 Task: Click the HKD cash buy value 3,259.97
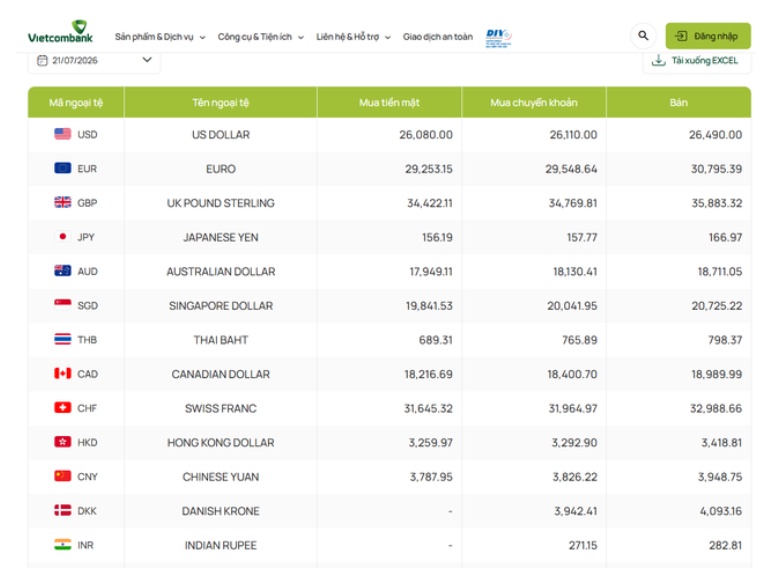click(x=430, y=443)
